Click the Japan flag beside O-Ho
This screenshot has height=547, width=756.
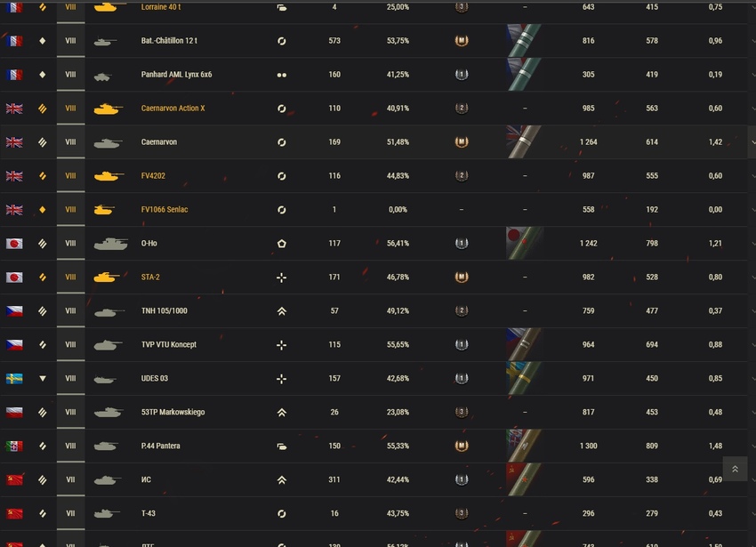click(14, 244)
